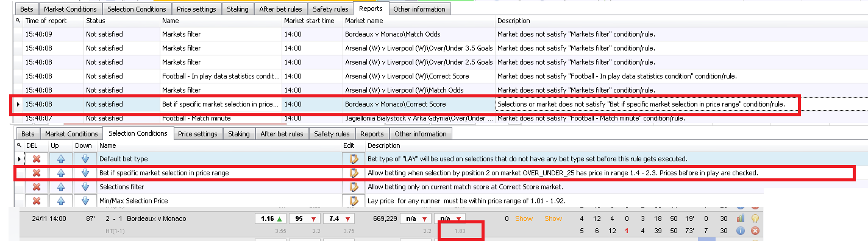The image size is (868, 241).
Task: Click second Show link in Bordeaux row
Action: click(553, 218)
